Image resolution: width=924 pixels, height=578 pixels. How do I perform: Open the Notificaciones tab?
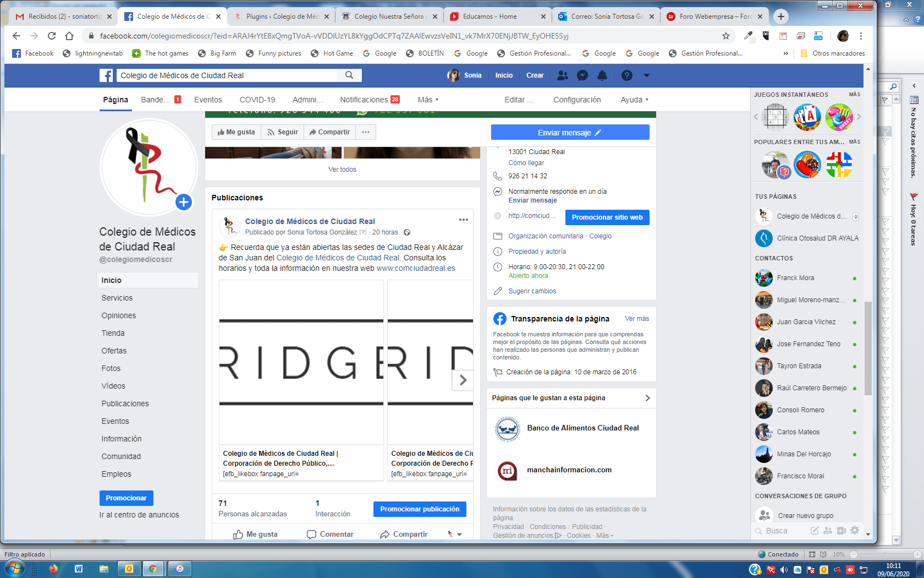370,100
